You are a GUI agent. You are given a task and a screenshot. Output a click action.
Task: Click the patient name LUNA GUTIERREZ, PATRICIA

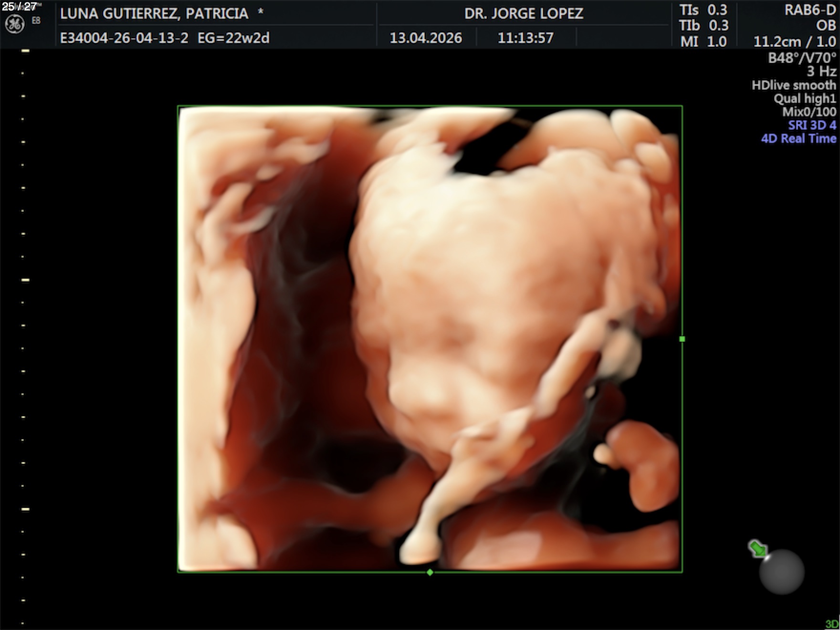click(x=154, y=13)
